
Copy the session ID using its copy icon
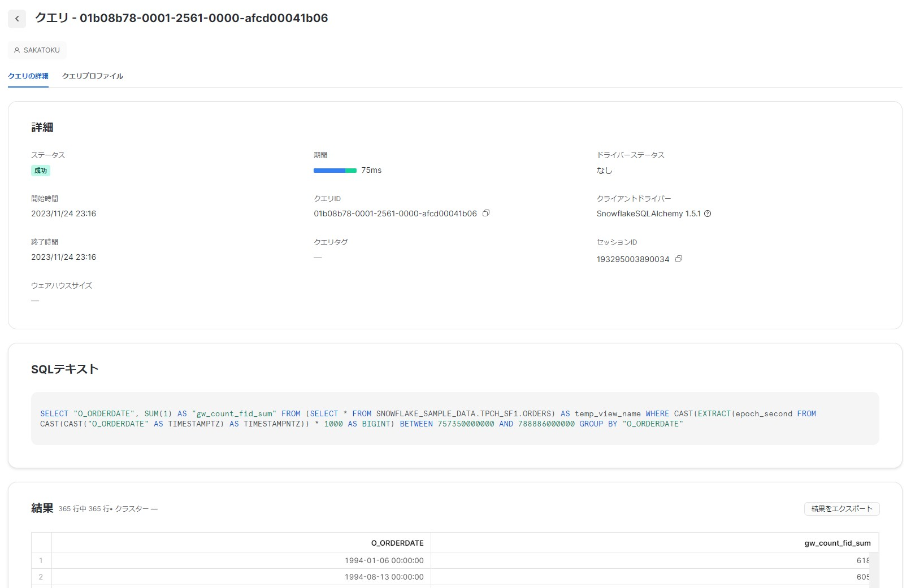click(678, 259)
